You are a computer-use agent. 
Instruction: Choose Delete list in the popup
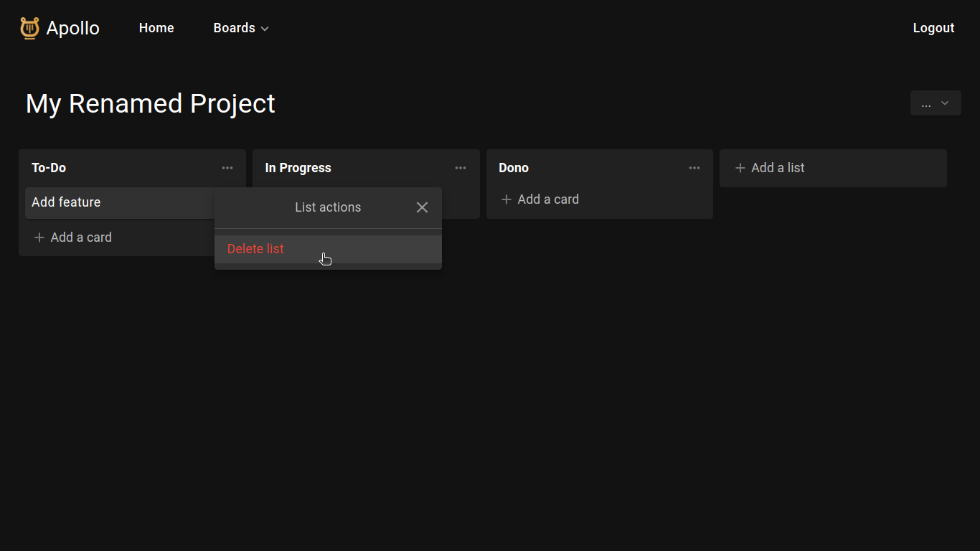tap(328, 249)
